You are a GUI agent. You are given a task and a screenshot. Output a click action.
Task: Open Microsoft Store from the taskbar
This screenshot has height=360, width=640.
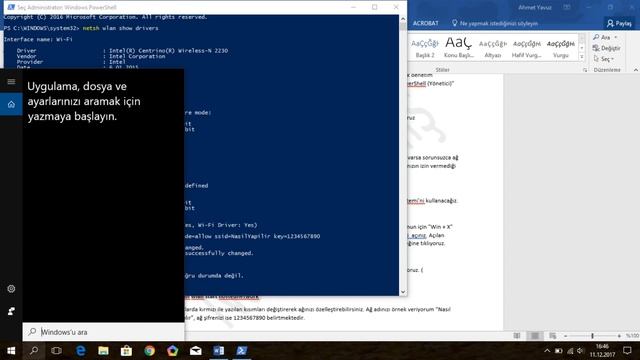point(126,351)
